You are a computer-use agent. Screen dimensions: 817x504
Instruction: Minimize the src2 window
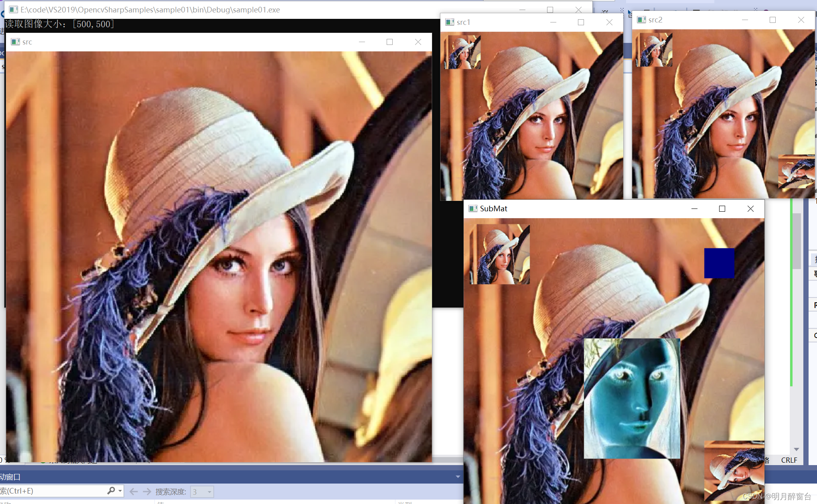[x=745, y=20]
